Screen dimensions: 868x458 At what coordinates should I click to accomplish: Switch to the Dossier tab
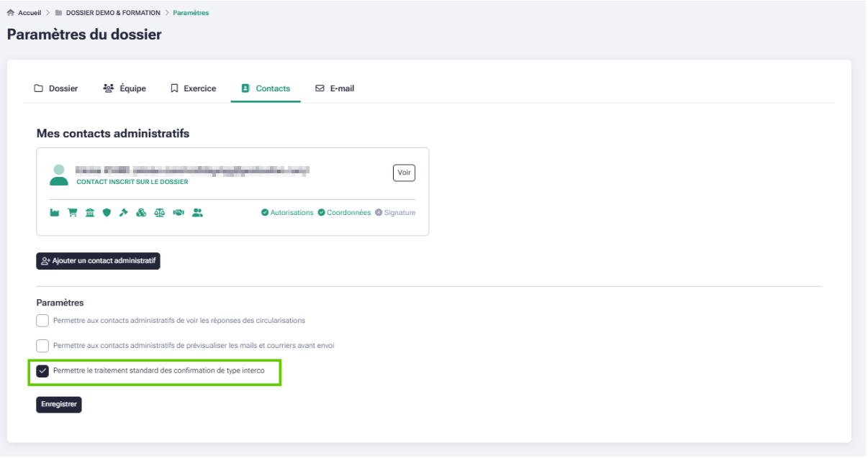(56, 88)
